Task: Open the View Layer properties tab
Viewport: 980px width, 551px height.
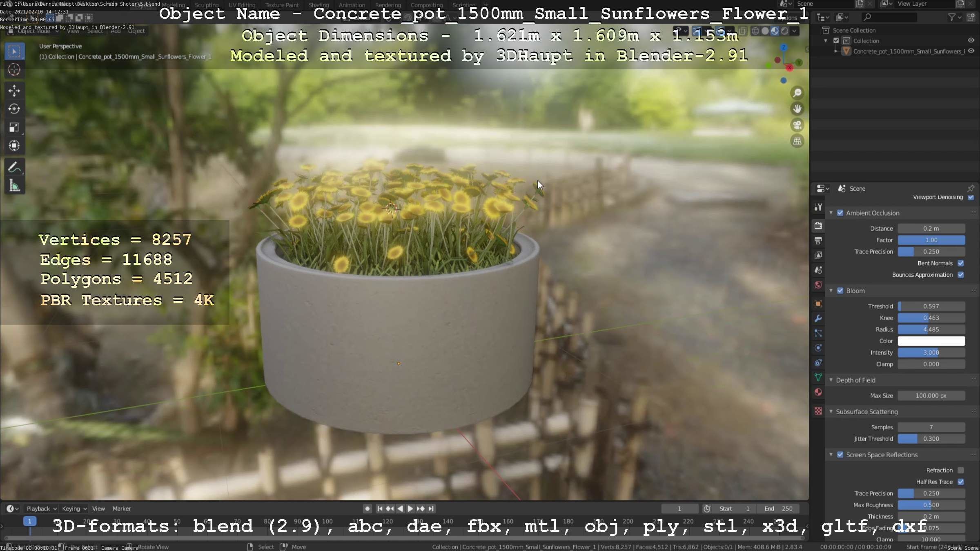Action: tap(818, 255)
